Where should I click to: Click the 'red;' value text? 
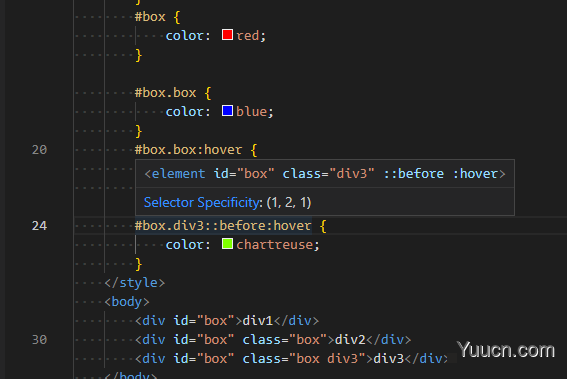[x=251, y=35]
